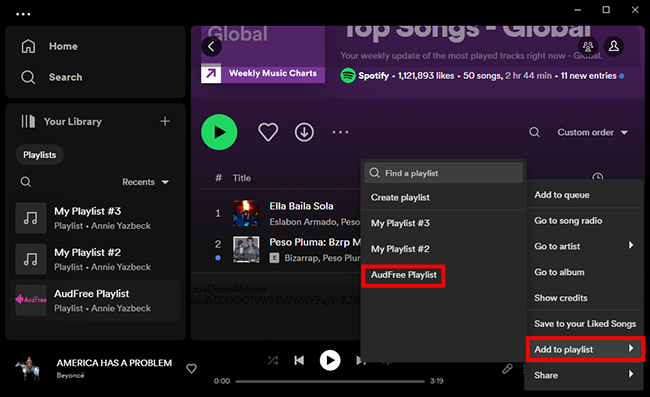Play the Top Songs Global playlist
The image size is (650, 397).
click(x=219, y=132)
